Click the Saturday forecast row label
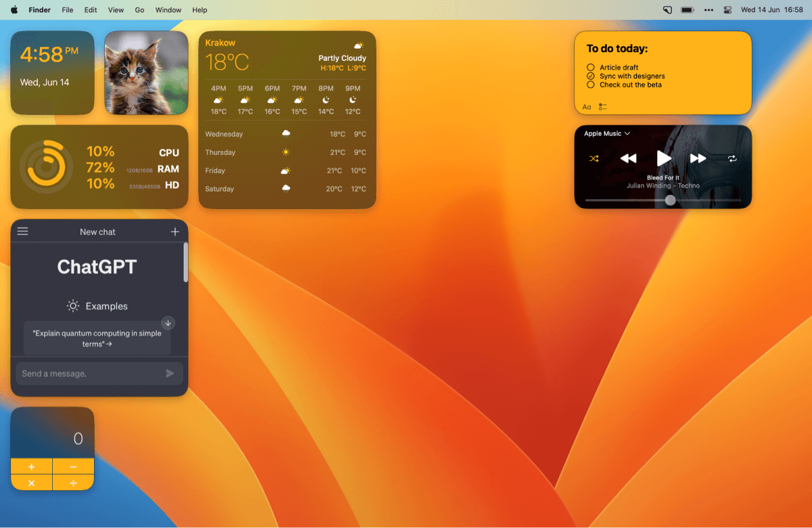The height and width of the screenshot is (528, 812). (220, 189)
